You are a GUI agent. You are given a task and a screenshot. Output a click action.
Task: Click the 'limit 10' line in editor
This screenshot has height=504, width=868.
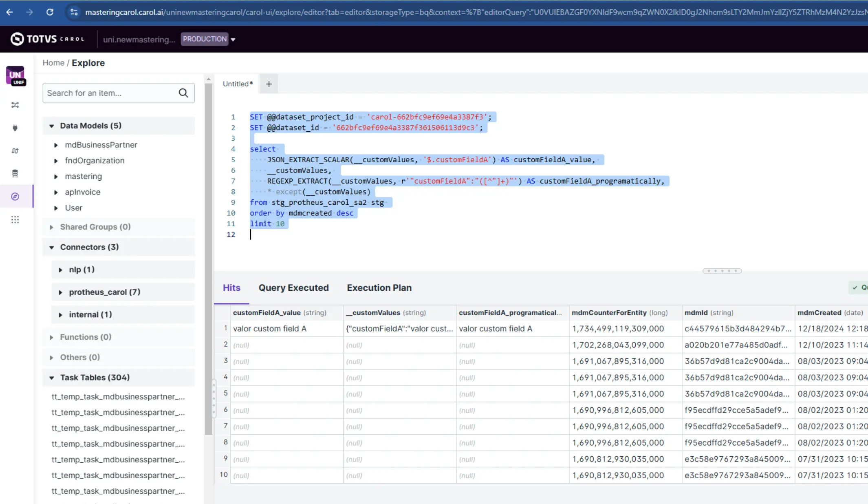click(267, 224)
